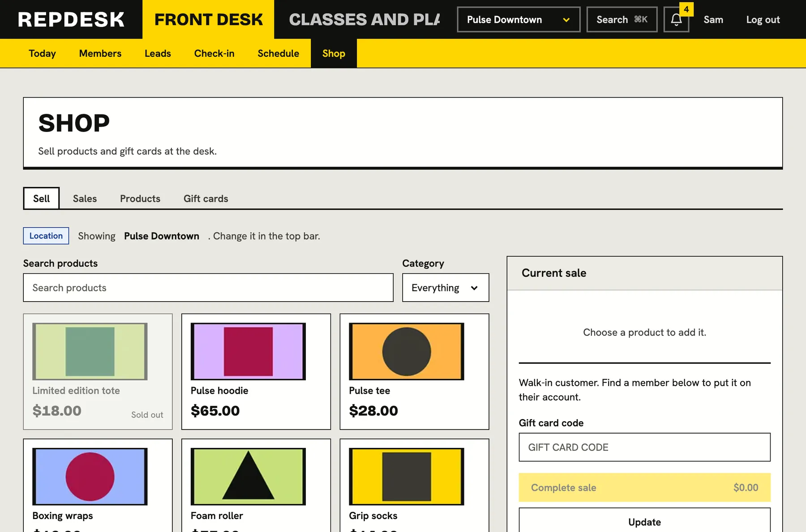
Task: Switch to Classes and Plans section
Action: point(364,20)
